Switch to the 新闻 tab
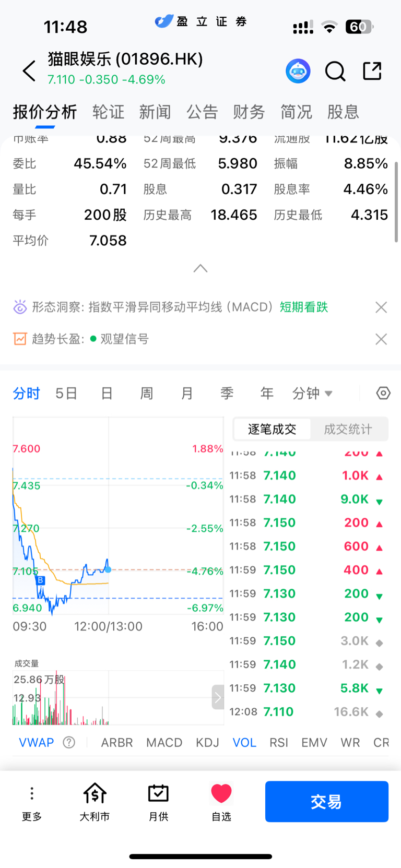The image size is (401, 868). (x=155, y=112)
